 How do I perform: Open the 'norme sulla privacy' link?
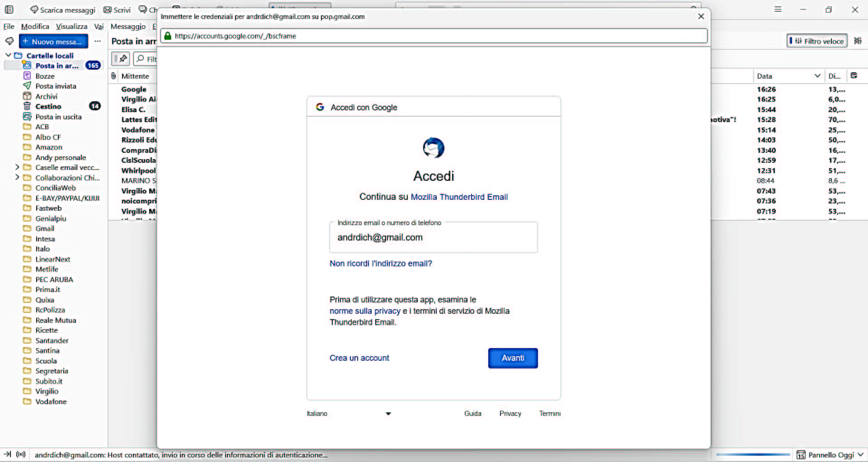[x=365, y=311]
